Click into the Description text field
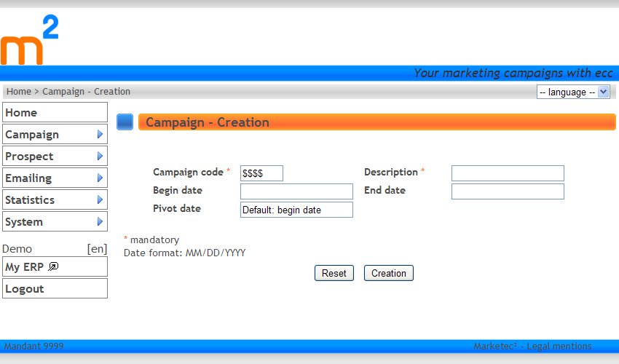The width and height of the screenshot is (619, 364). pos(508,173)
